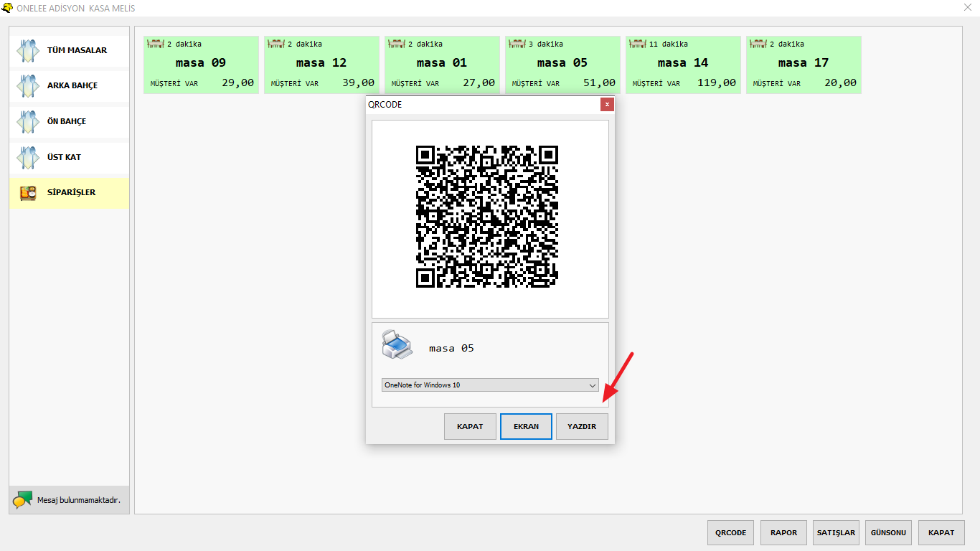Screen dimensions: 980x551
Task: Click the ÜST KAT cutlery icon
Action: click(x=28, y=158)
